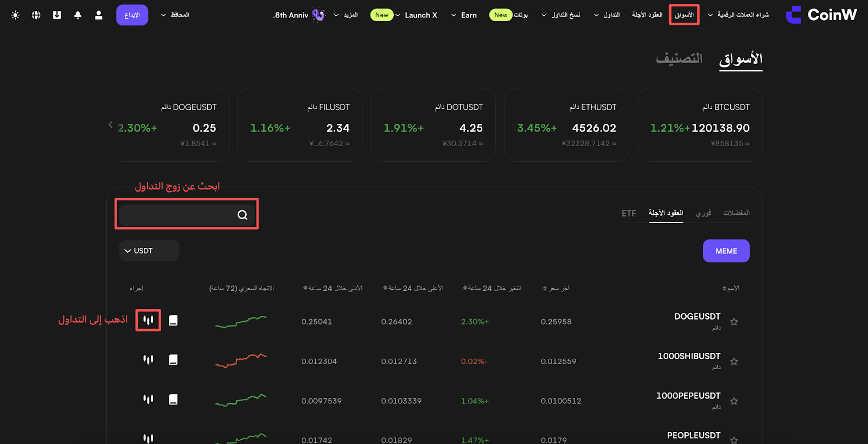The image size is (868, 444).
Task: Expand the Earn menu
Action: (464, 15)
